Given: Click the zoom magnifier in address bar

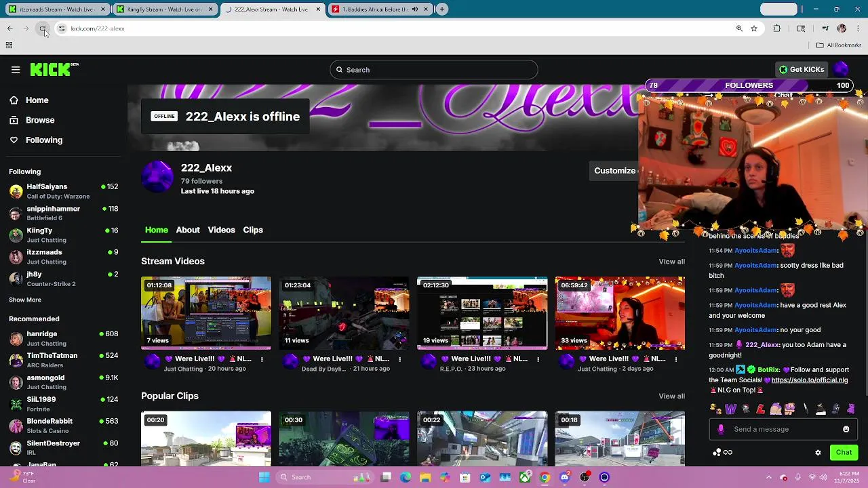Looking at the screenshot, I should [739, 28].
